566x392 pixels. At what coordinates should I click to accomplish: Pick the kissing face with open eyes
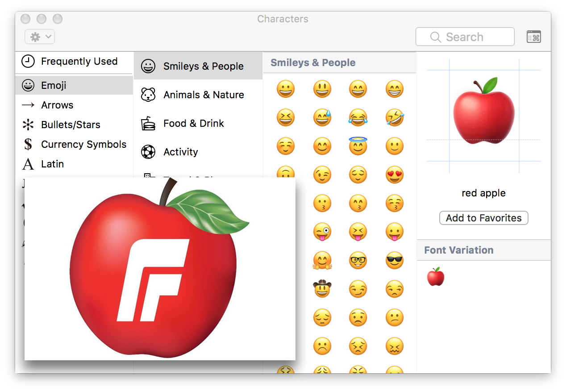click(x=322, y=203)
